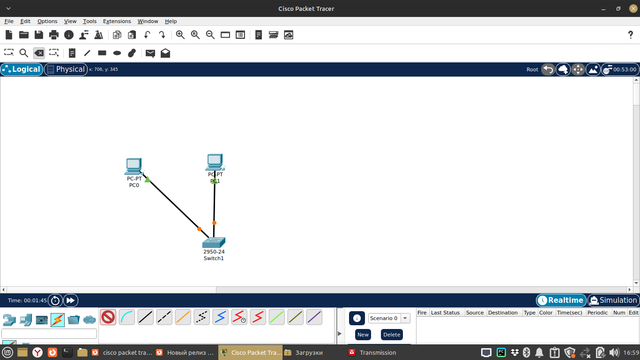Open Network Information round icon
The width and height of the screenshot is (640, 360).
coord(69,35)
